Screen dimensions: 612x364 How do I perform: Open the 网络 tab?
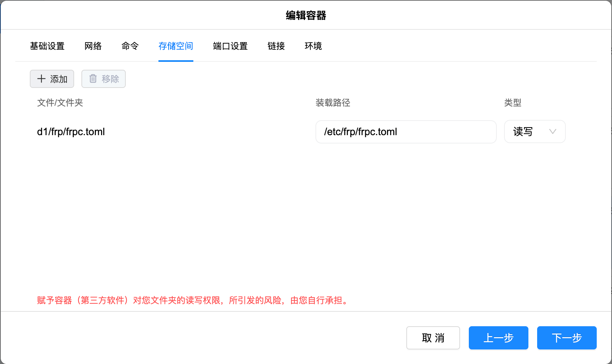point(93,46)
